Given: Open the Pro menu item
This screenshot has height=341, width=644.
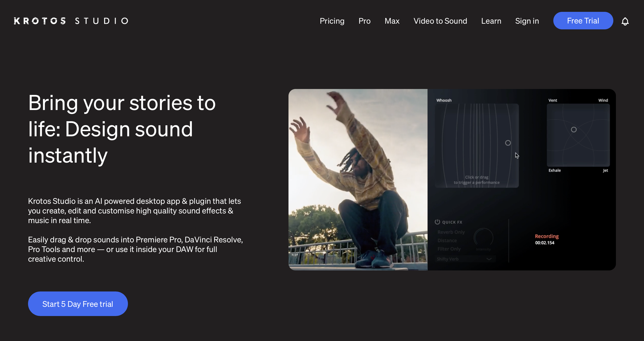Looking at the screenshot, I should (x=364, y=21).
